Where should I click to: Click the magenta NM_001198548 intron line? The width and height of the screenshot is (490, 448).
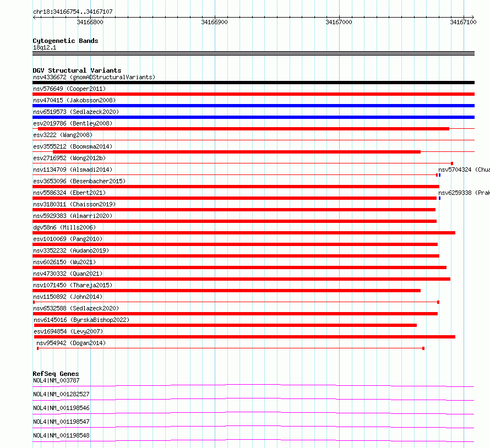click(253, 440)
